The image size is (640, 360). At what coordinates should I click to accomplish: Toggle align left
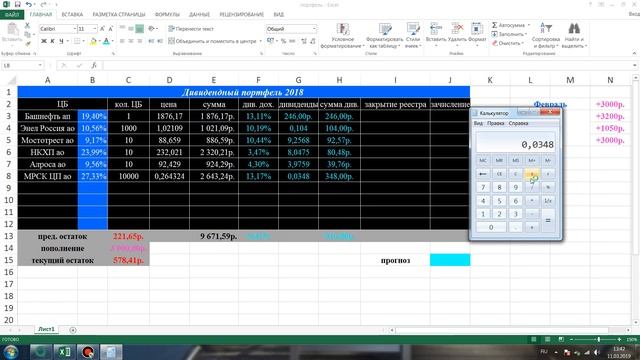(122, 41)
